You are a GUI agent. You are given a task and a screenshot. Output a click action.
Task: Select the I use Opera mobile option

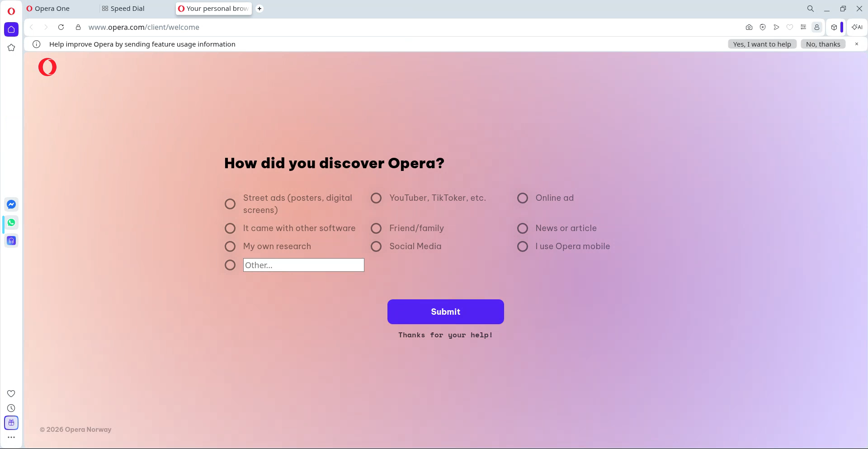[x=523, y=246]
